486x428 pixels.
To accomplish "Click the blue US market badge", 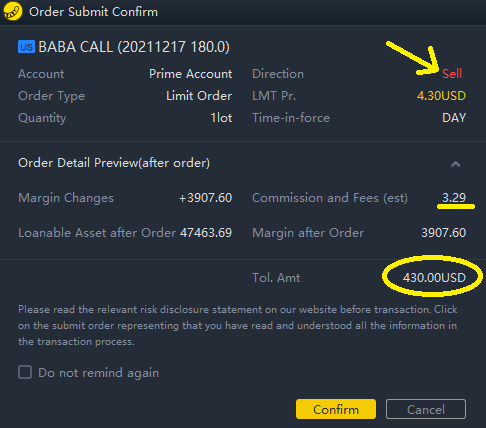I will (26, 47).
